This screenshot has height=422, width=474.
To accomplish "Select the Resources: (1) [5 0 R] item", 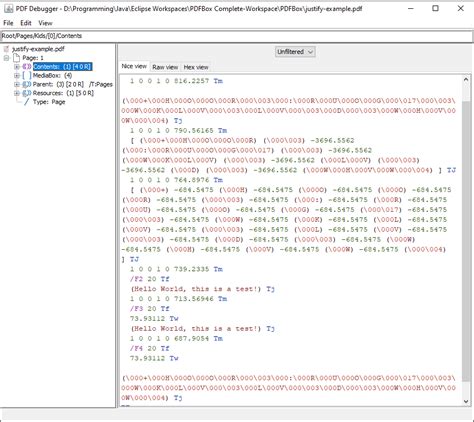I will coord(63,93).
